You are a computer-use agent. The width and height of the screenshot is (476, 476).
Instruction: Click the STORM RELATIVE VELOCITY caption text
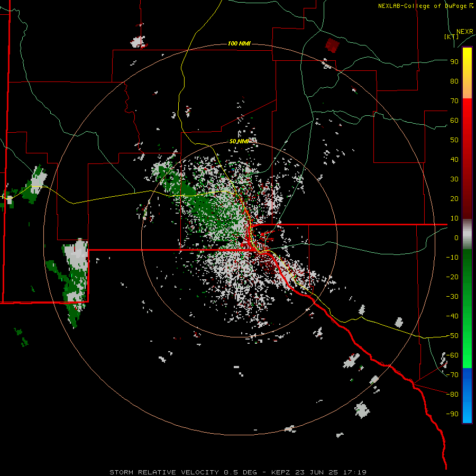164,472
